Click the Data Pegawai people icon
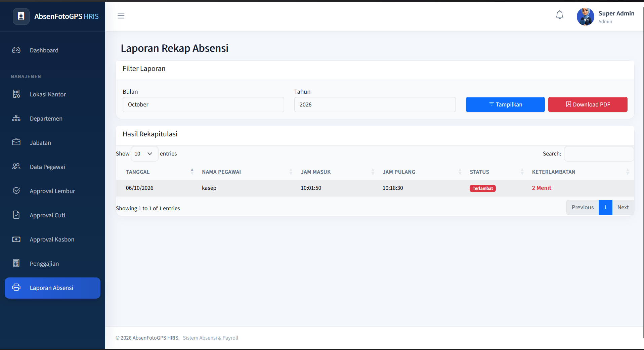Viewport: 644px width, 350px height. [x=16, y=166]
